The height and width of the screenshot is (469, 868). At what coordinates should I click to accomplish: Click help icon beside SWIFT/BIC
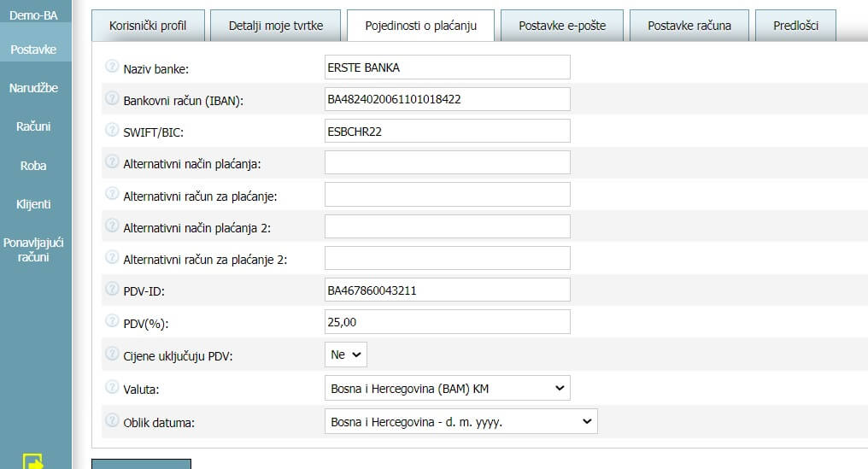coord(112,130)
